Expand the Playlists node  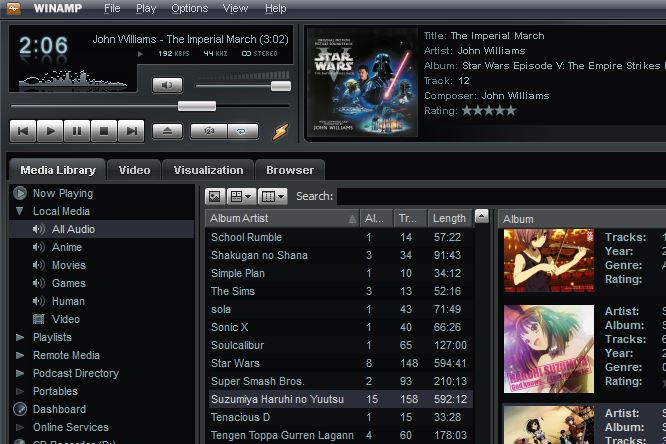[x=20, y=337]
